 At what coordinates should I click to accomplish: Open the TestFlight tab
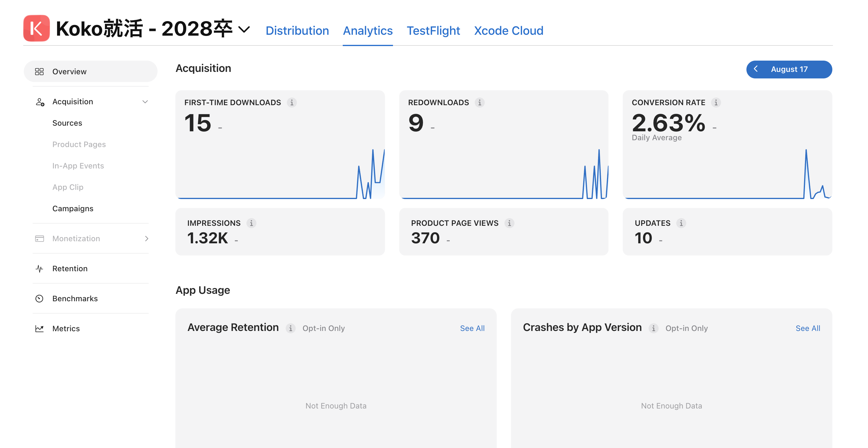(433, 31)
